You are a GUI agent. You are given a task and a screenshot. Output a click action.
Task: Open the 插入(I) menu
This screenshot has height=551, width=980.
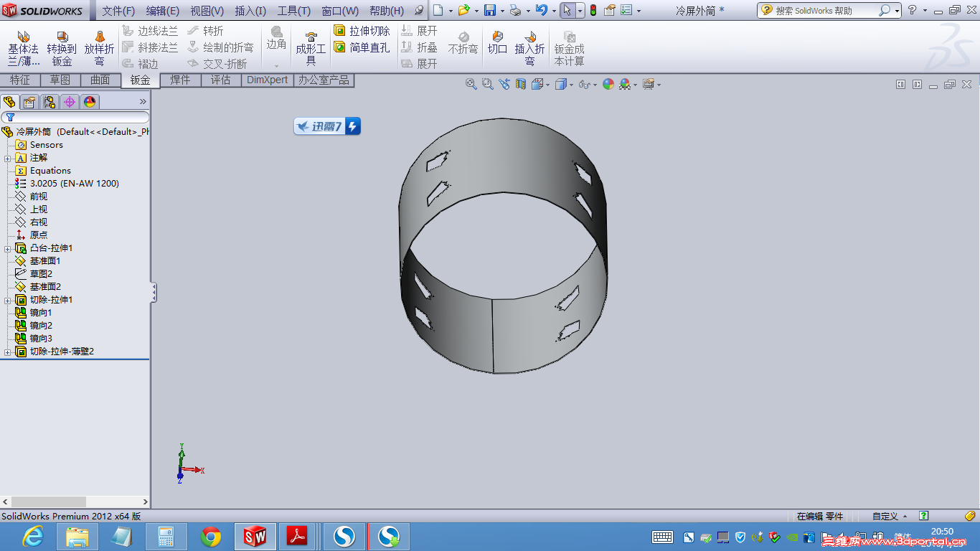pos(250,11)
